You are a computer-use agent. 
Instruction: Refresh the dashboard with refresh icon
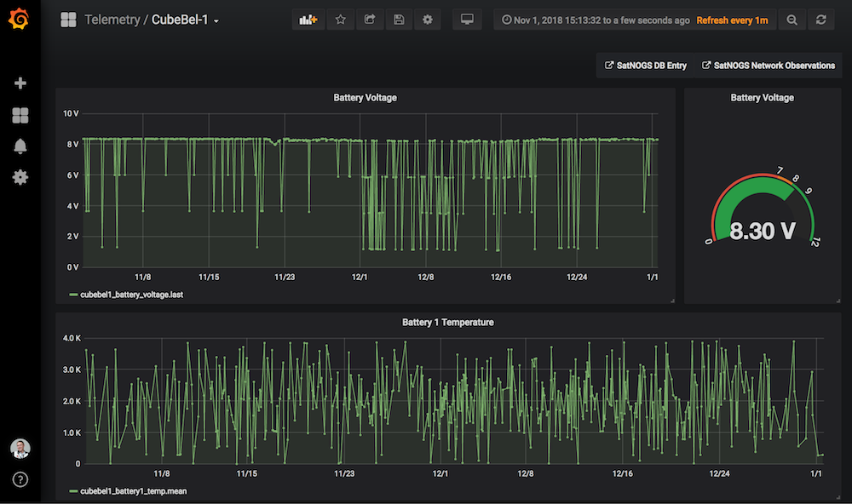(x=821, y=20)
